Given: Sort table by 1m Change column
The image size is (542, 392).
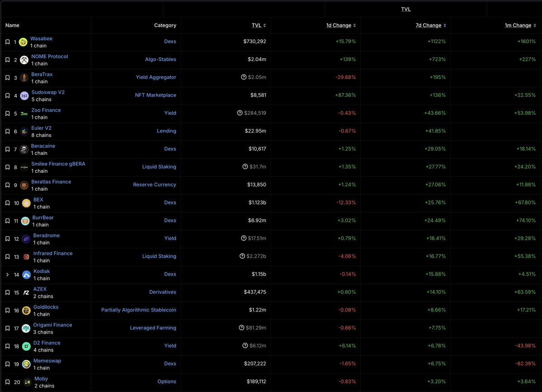Looking at the screenshot, I should pos(520,25).
